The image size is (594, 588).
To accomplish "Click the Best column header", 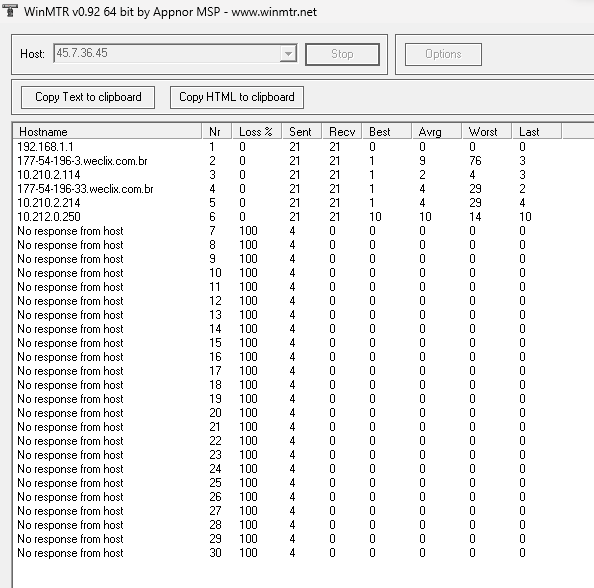I will 387,132.
